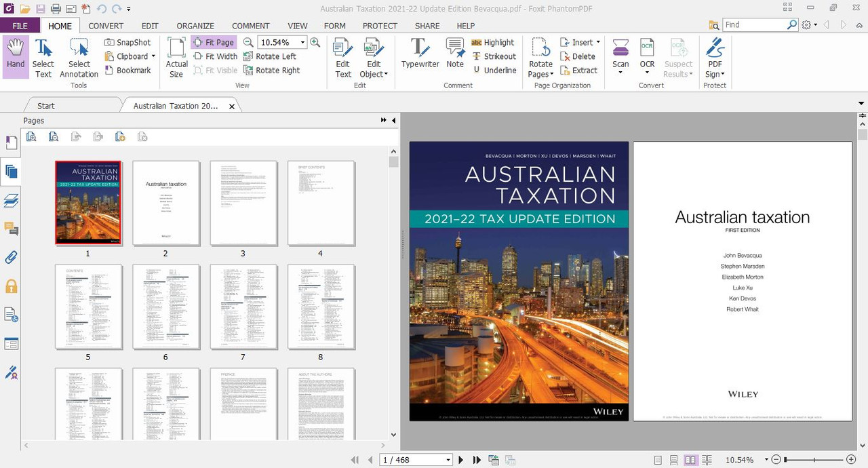
Task: Apply the Strikeout markup tool
Action: [494, 56]
